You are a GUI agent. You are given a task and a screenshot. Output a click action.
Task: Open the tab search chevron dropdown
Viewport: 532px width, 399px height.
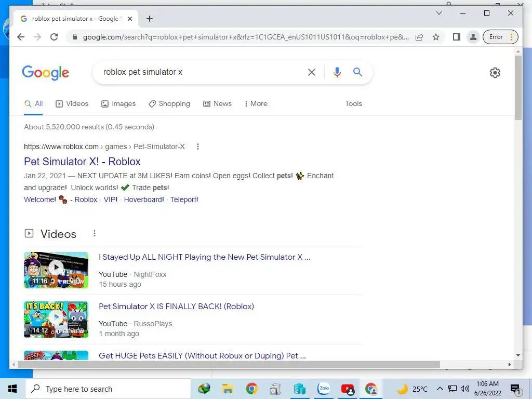tap(438, 13)
